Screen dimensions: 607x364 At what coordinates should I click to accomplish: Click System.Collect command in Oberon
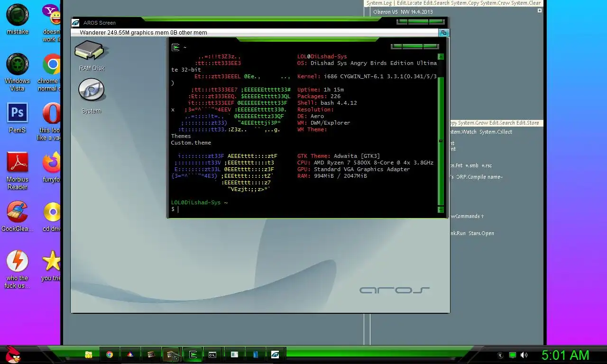(496, 132)
